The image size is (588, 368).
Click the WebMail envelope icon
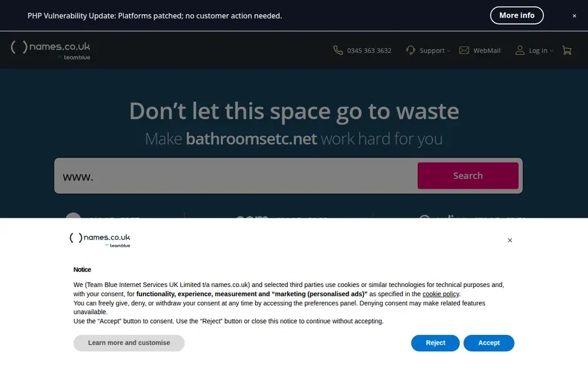tap(464, 50)
